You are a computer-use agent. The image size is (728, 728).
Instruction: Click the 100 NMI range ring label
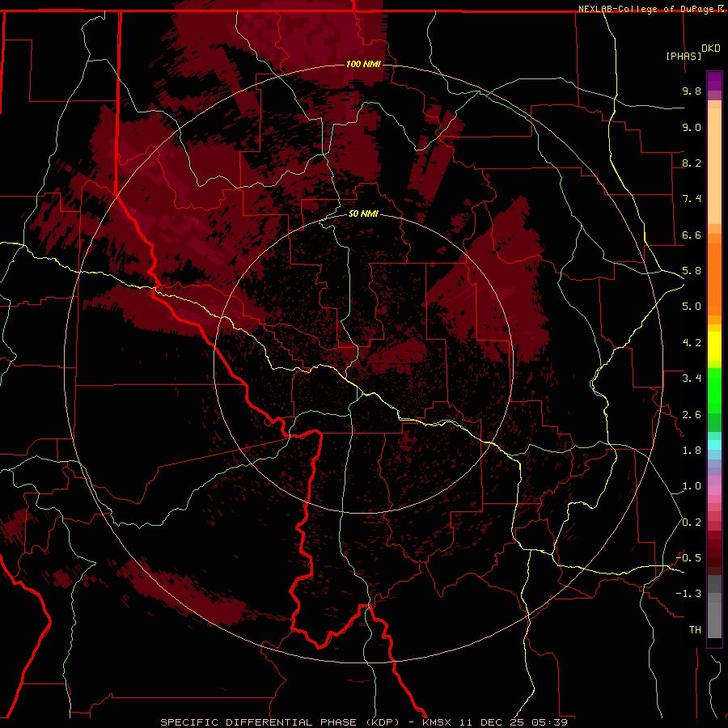click(x=363, y=64)
